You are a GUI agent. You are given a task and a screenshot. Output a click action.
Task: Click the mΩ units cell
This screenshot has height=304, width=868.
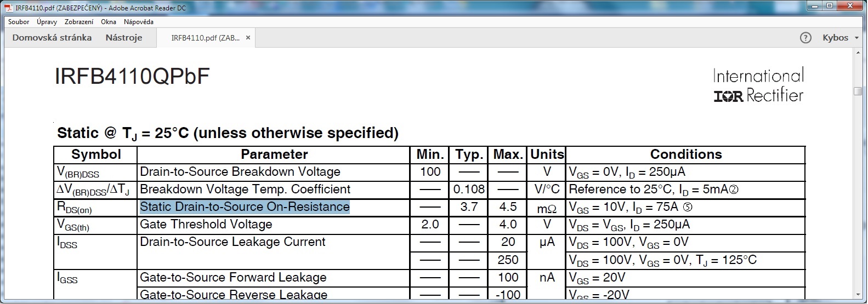[x=547, y=209]
